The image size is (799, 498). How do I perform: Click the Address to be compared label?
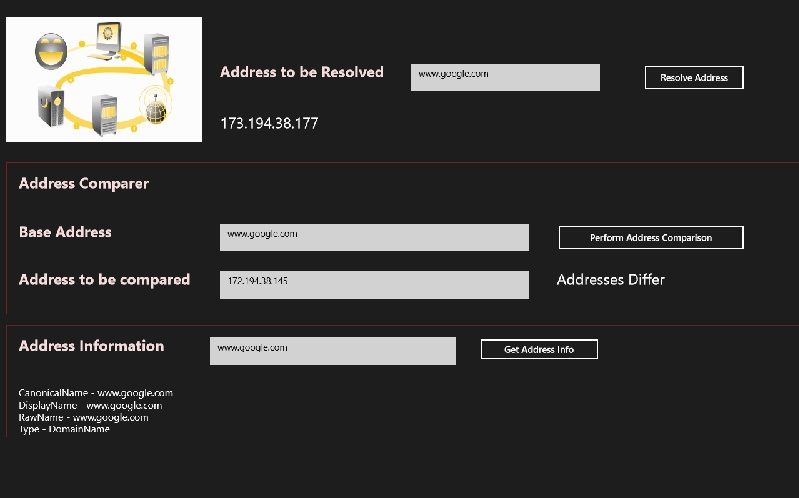(x=104, y=279)
